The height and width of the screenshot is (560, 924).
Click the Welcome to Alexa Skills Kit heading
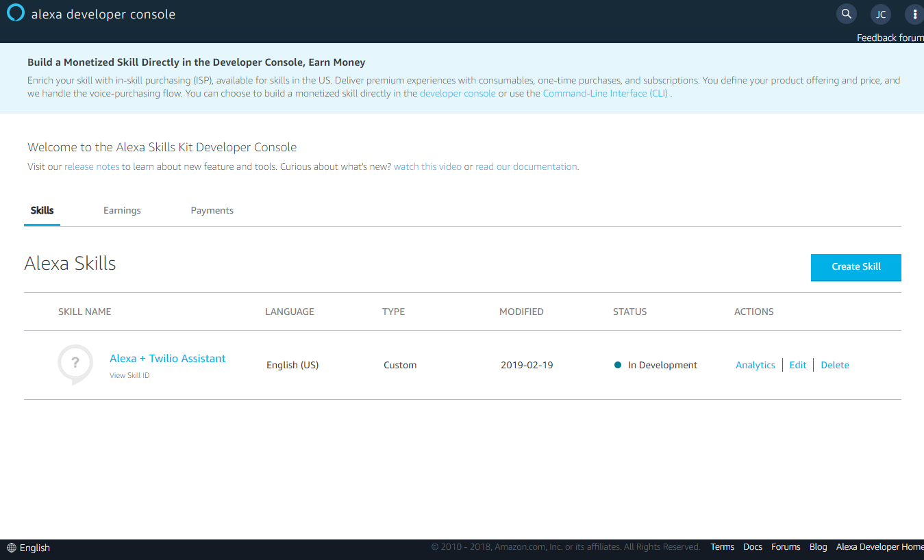[x=162, y=147]
